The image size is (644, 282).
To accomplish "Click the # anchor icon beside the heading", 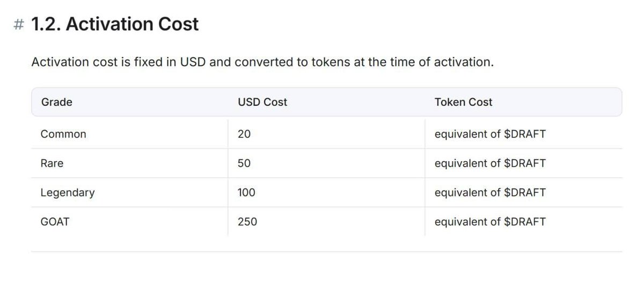I will click(x=19, y=25).
